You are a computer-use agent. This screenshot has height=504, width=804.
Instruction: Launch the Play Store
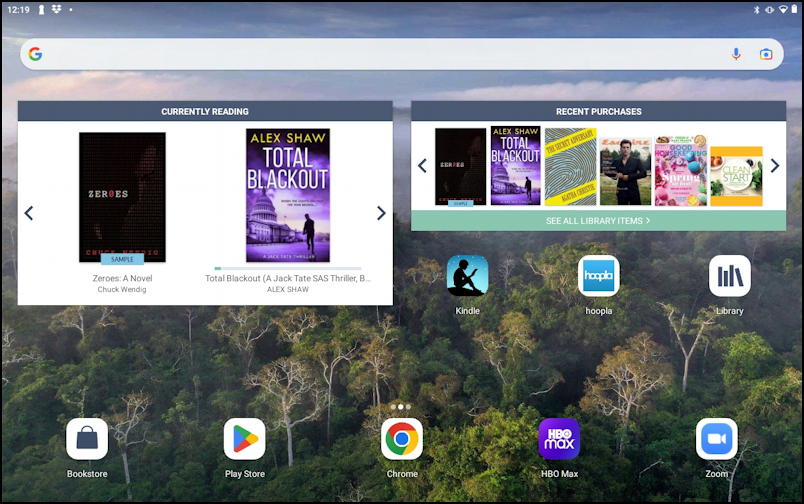(x=245, y=439)
